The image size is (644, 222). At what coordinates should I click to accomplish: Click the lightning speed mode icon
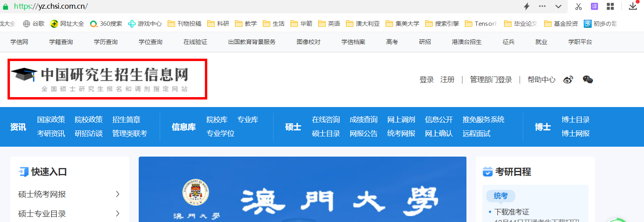pyautogui.click(x=527, y=6)
